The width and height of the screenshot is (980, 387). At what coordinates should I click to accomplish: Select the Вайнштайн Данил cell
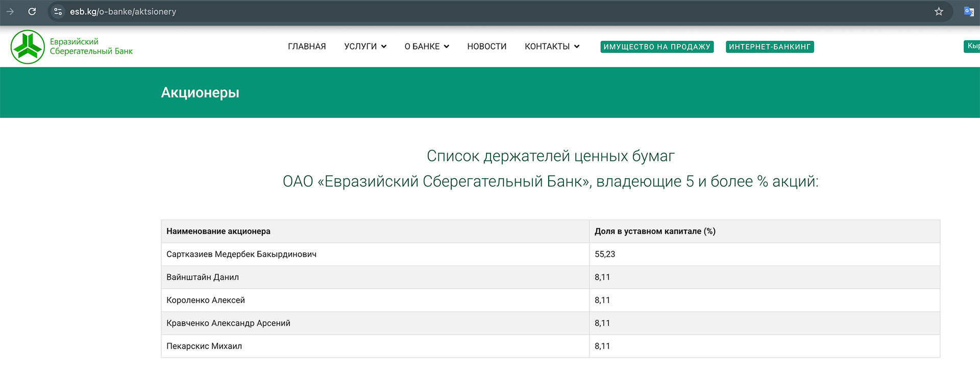(x=375, y=277)
